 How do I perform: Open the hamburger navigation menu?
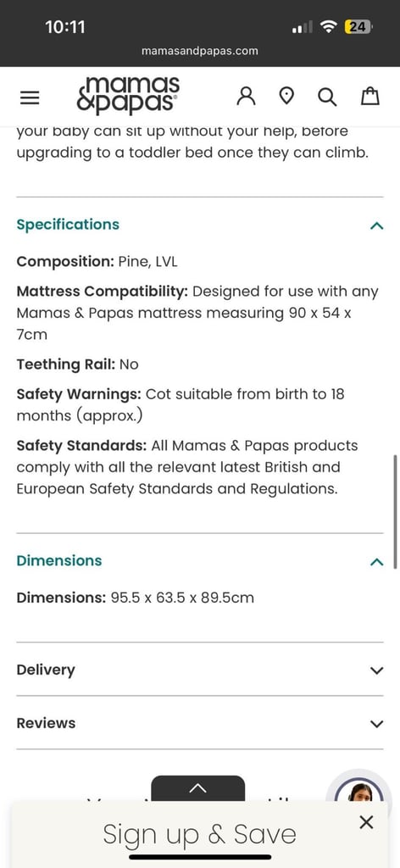[x=30, y=98]
